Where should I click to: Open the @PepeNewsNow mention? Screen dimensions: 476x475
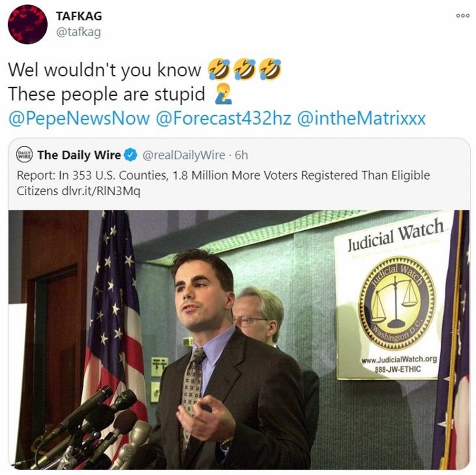click(79, 118)
